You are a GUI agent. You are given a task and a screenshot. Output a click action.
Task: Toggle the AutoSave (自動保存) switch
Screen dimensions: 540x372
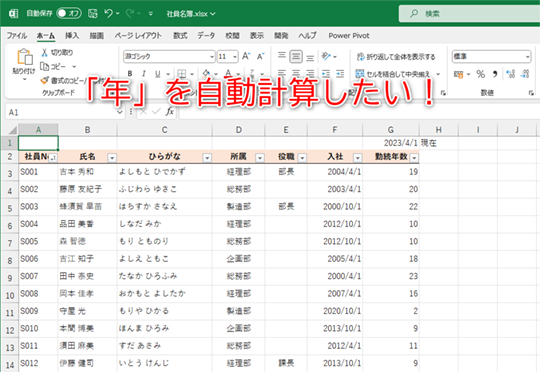pyautogui.click(x=69, y=13)
